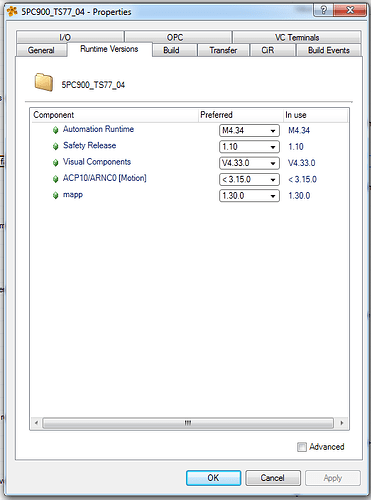The image size is (371, 500).
Task: Click the green icon beside mapp
Action: pyautogui.click(x=56, y=195)
